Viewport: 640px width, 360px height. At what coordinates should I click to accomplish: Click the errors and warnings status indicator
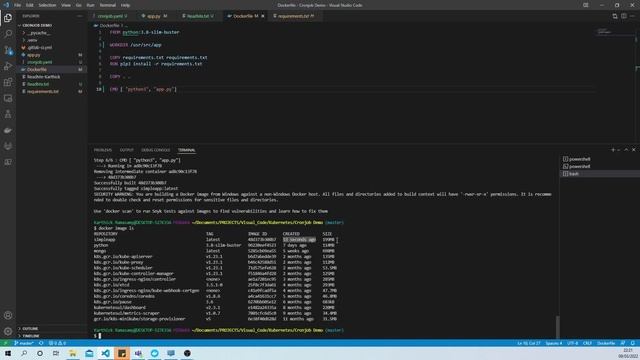click(x=57, y=343)
